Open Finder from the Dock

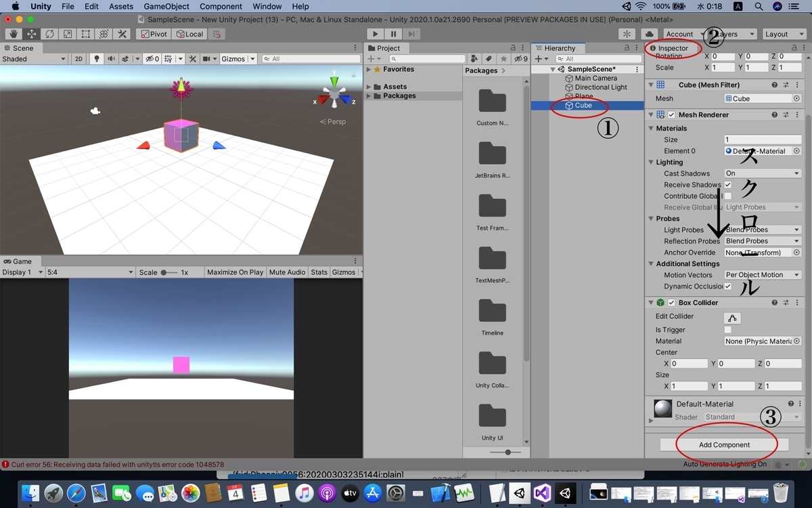pyautogui.click(x=31, y=493)
